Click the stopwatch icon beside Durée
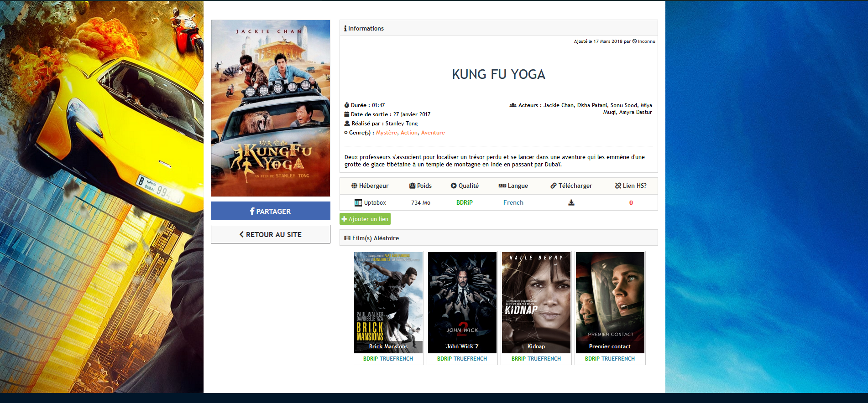 pos(347,105)
